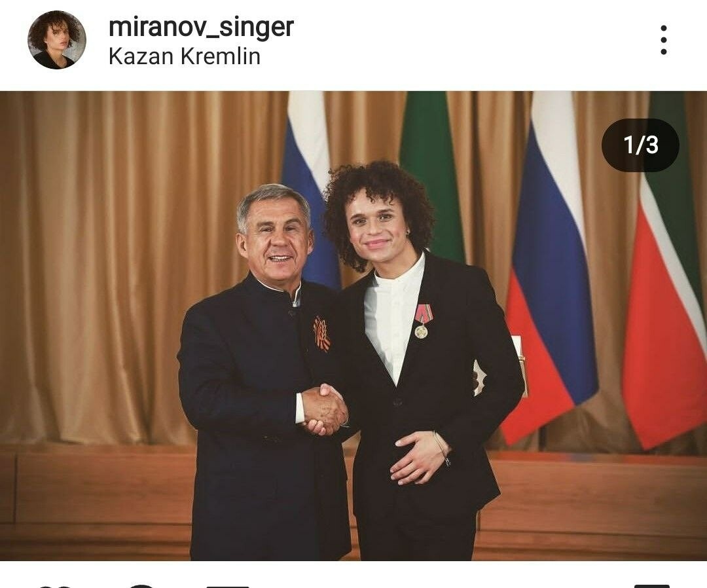Viewport: 707px width, 588px height.
Task: Open the three-dot post options menu
Action: tap(663, 40)
